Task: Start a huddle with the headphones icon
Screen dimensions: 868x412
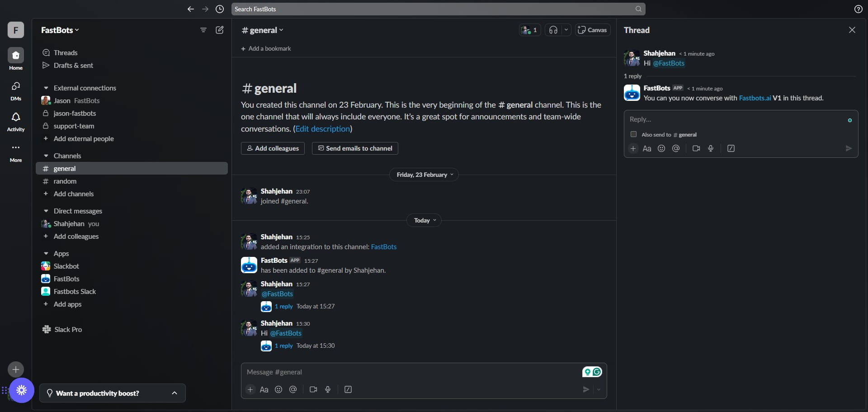Action: [553, 30]
